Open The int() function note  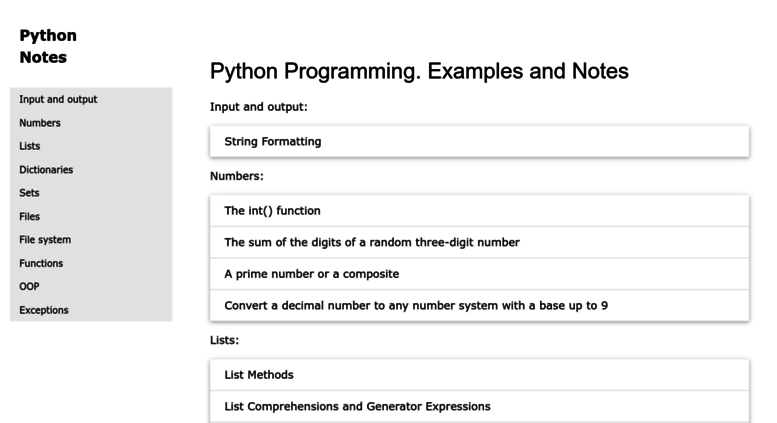pyautogui.click(x=479, y=211)
